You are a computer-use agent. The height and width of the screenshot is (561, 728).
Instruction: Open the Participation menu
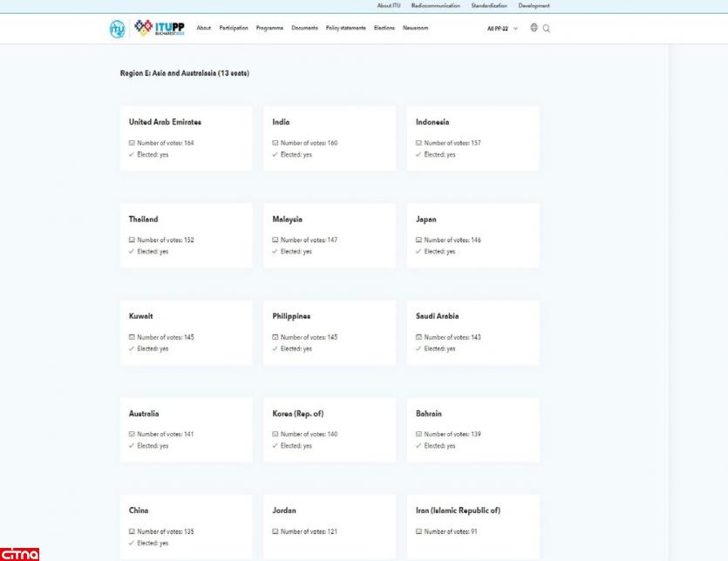(x=234, y=28)
